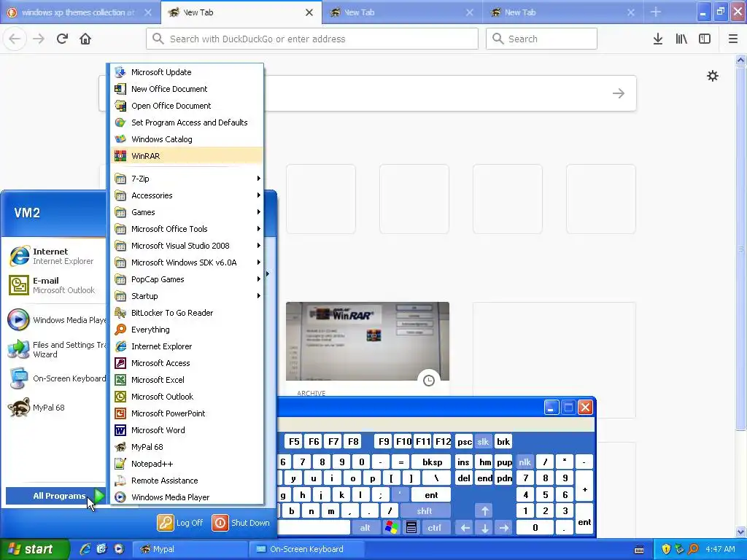The width and height of the screenshot is (747, 560).
Task: Toggle the sidebar icon in browser toolbar
Action: 705,39
